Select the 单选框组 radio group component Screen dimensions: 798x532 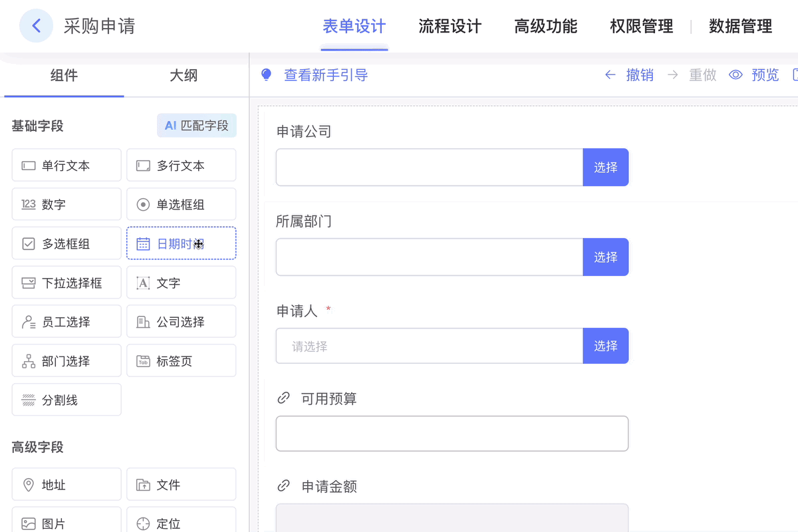pos(181,204)
